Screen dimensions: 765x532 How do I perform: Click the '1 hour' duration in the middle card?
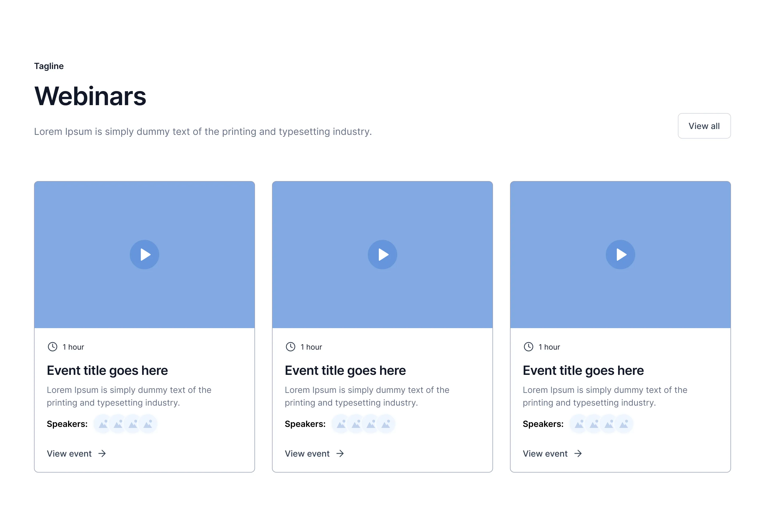pos(311,347)
